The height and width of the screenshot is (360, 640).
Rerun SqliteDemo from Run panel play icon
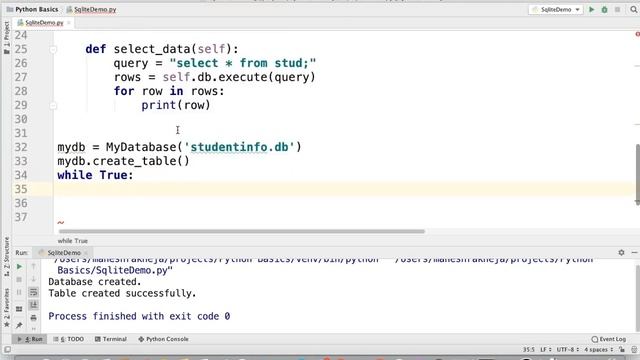click(x=19, y=267)
